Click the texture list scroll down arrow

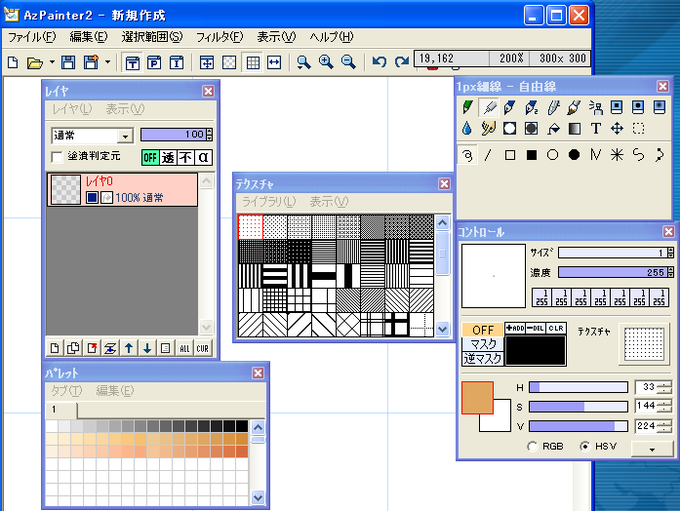(x=442, y=329)
